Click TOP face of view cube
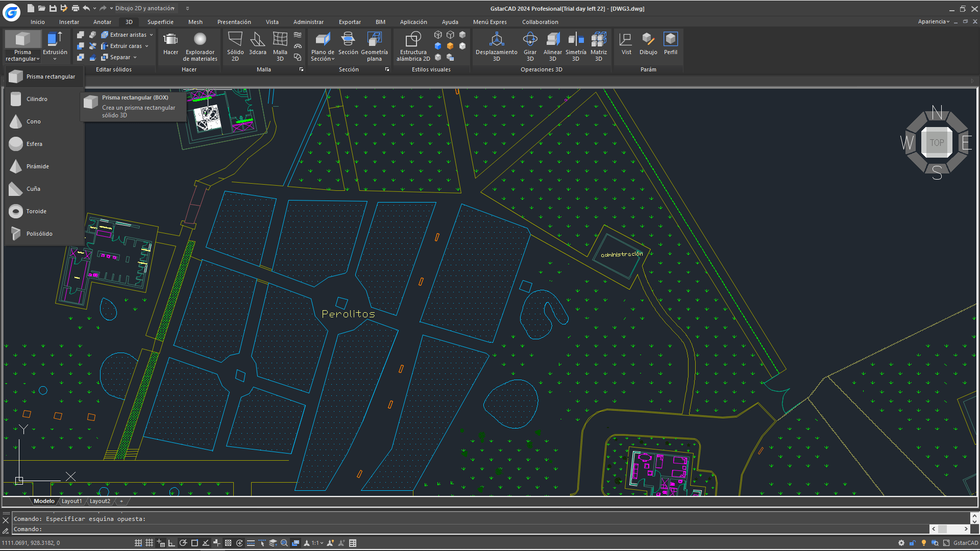 pos(937,143)
